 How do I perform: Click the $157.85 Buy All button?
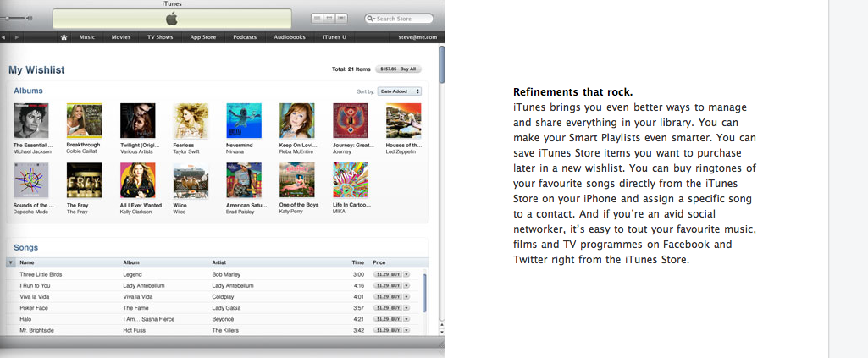click(399, 69)
